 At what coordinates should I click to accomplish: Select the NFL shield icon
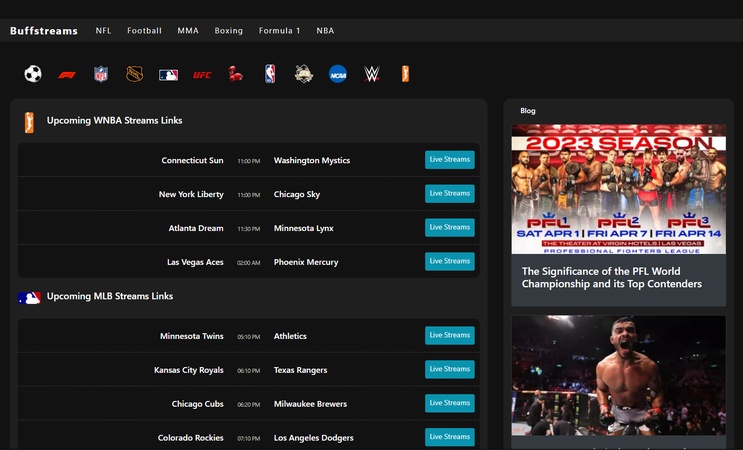[x=101, y=74]
